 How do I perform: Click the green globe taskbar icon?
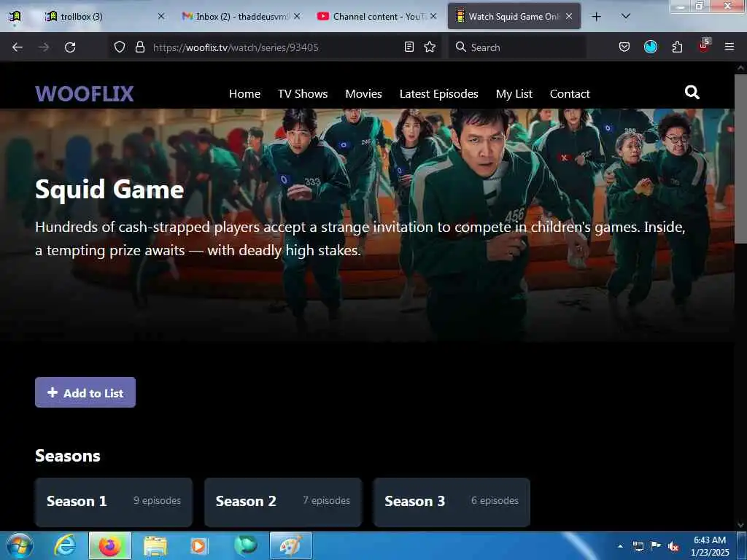(245, 545)
